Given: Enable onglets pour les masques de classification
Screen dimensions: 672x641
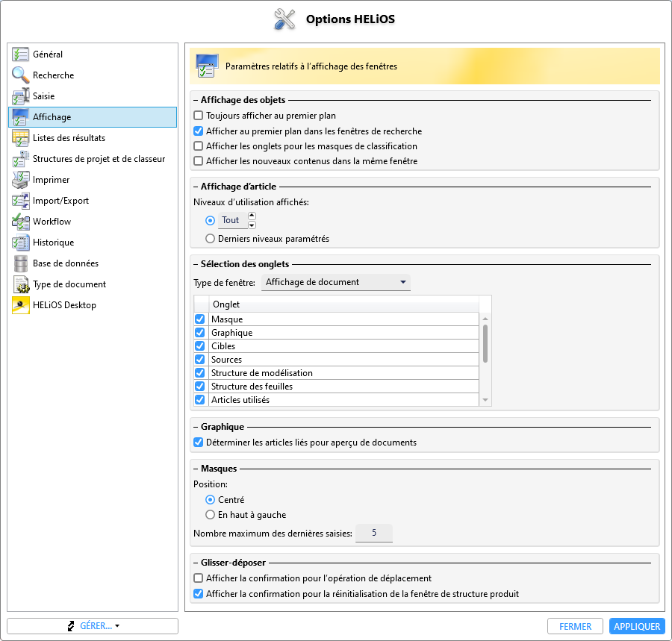Looking at the screenshot, I should [x=198, y=146].
